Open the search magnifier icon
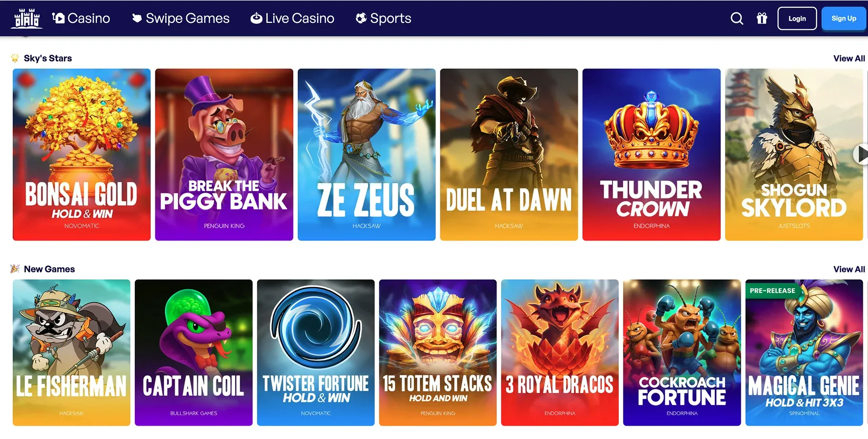This screenshot has width=868, height=439. click(x=737, y=19)
